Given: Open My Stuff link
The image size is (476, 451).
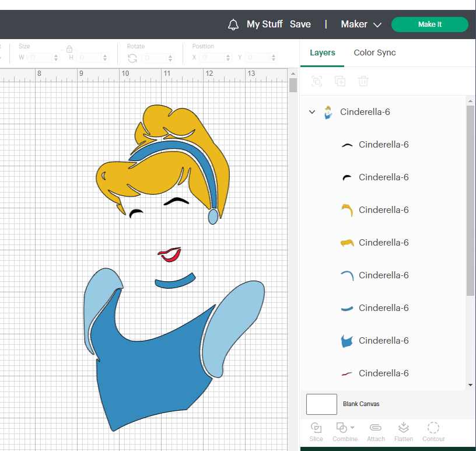Looking at the screenshot, I should point(264,25).
